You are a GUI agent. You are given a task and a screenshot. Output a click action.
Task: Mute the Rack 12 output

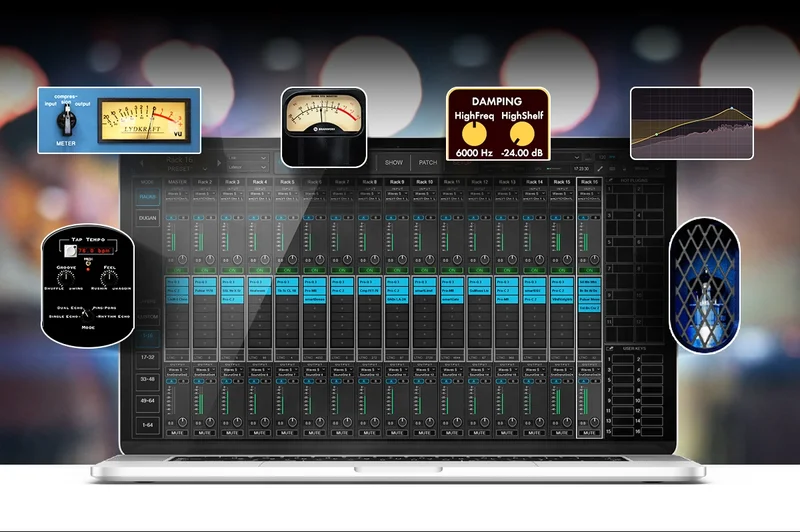click(479, 433)
